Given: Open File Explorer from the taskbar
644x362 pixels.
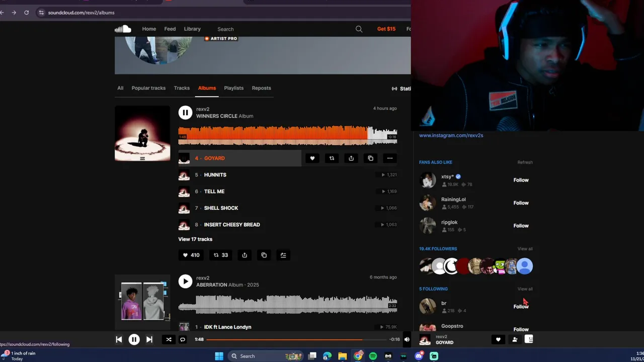Looking at the screenshot, I should click(342, 356).
